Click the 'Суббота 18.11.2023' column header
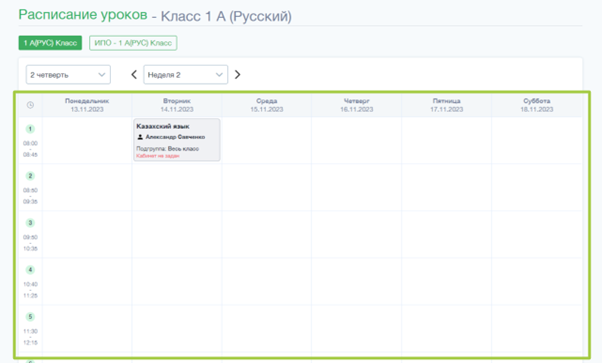 tap(537, 105)
